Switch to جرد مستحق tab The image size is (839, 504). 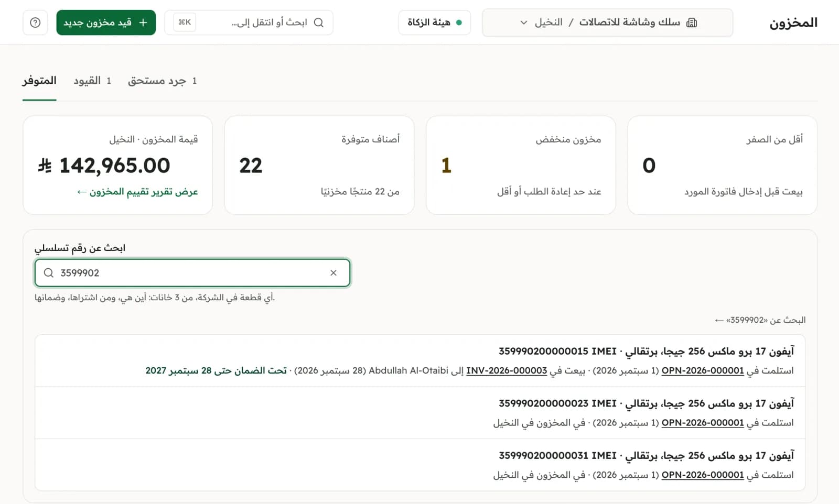pos(163,81)
